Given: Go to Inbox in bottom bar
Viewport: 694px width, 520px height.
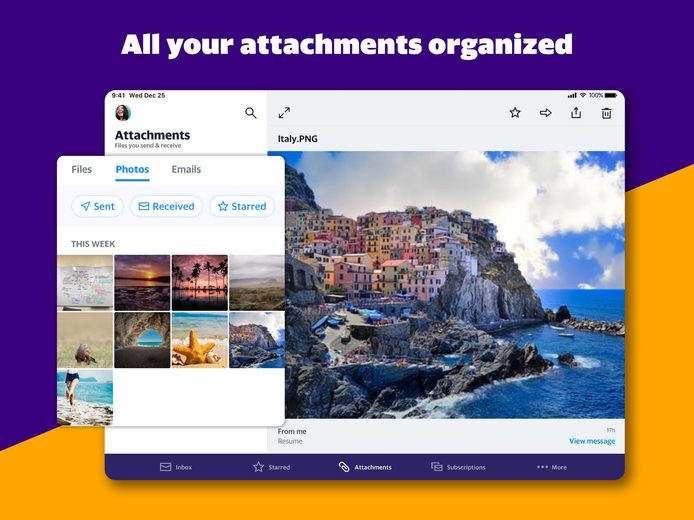Looking at the screenshot, I should tap(176, 467).
